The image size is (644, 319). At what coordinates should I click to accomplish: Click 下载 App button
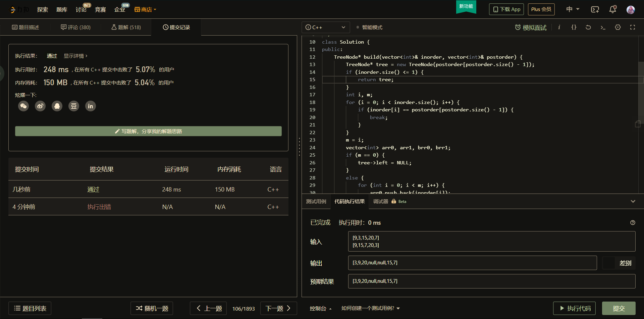click(506, 9)
